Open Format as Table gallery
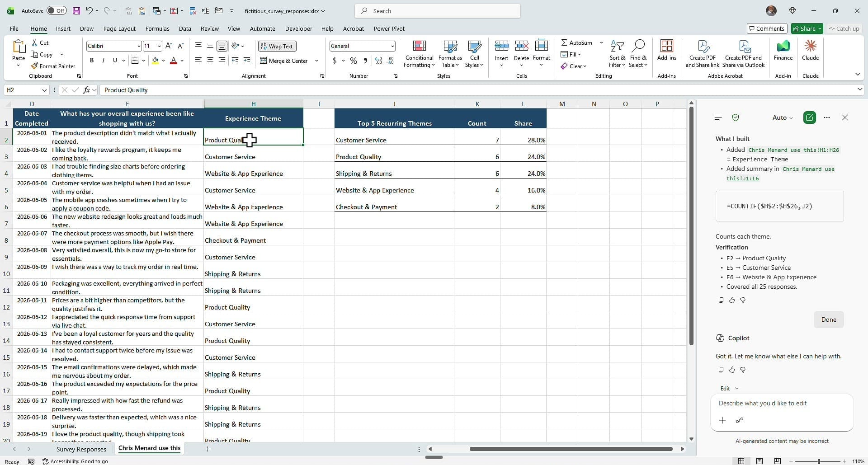Screen dimensions: 868x465 point(450,54)
